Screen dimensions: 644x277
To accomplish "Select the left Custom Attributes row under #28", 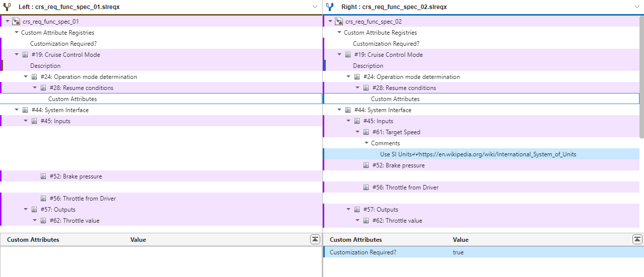I will point(73,99).
